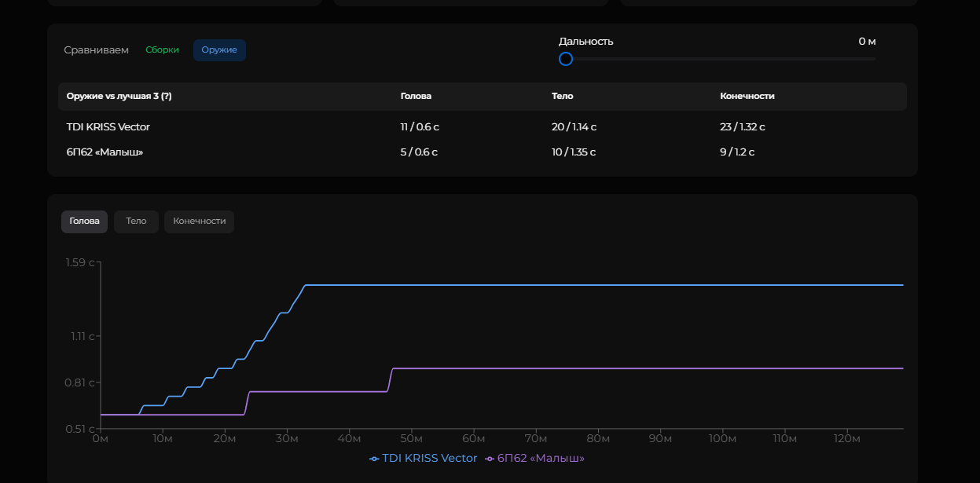
Task: Switch comparison to Сборки
Action: 162,50
